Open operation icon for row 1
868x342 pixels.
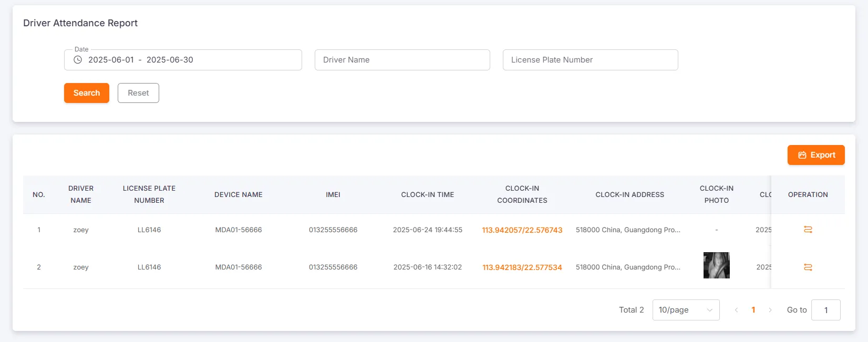click(x=808, y=230)
